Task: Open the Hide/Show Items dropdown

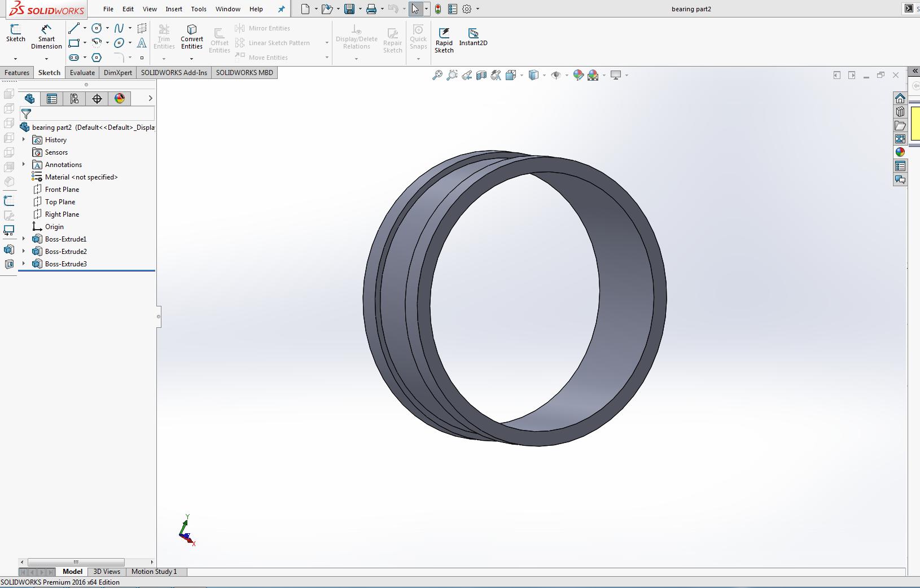Action: pos(567,75)
